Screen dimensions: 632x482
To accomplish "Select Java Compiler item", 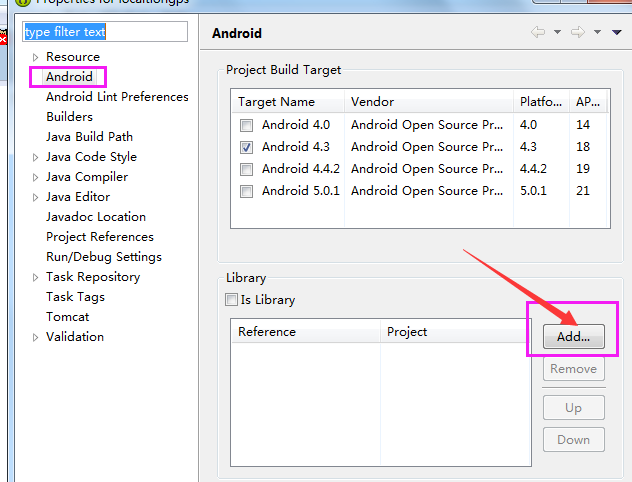I will [x=87, y=177].
